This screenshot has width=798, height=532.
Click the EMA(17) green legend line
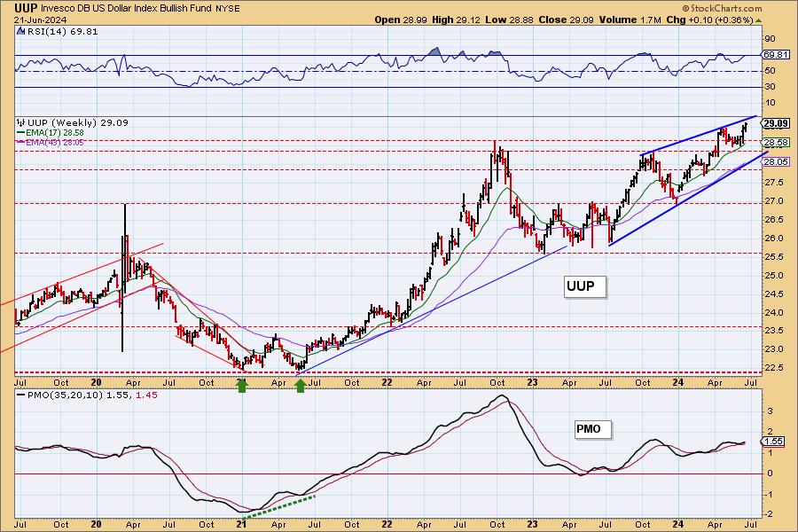coord(21,133)
